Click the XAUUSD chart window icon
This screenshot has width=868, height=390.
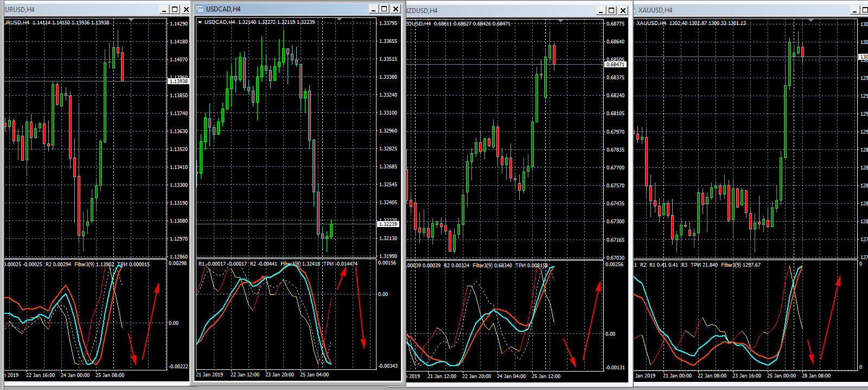click(634, 10)
